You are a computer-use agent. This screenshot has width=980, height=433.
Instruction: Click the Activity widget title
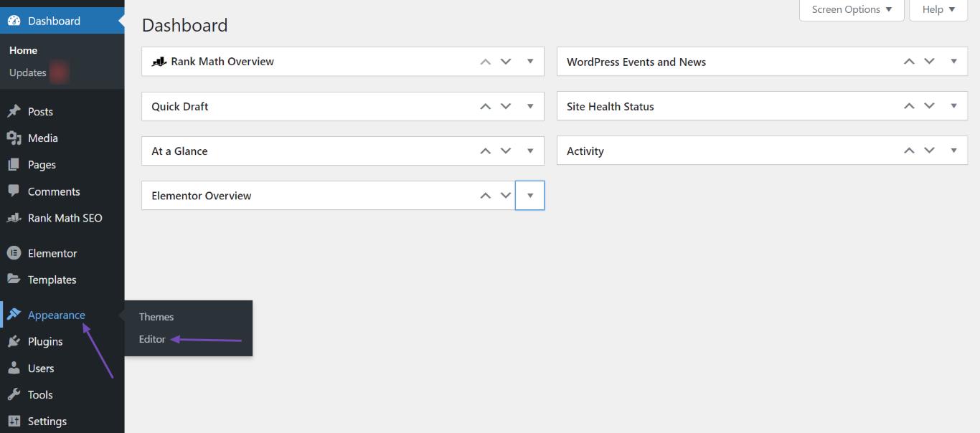pos(585,151)
